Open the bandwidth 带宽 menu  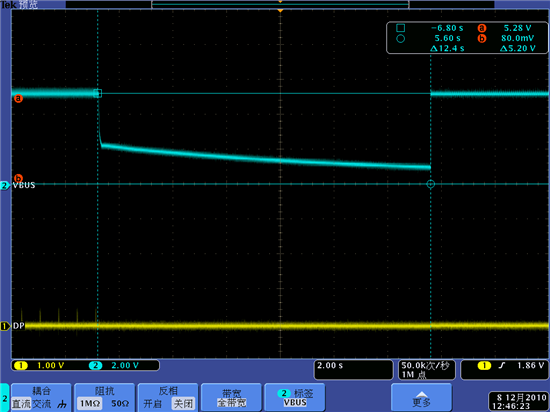232,398
